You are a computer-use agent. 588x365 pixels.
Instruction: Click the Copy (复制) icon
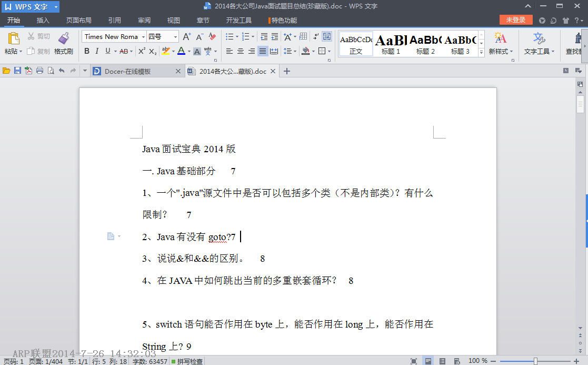[x=31, y=51]
